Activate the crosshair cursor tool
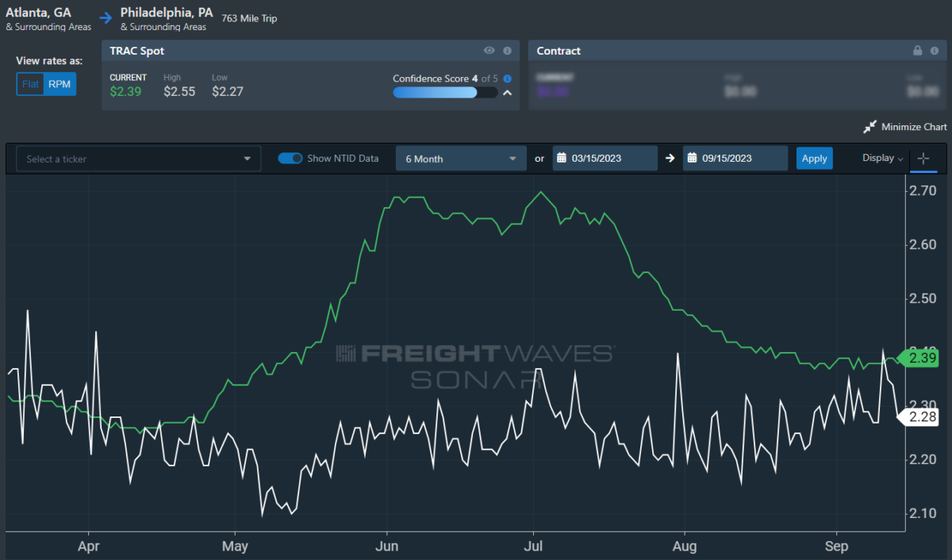 pos(923,159)
